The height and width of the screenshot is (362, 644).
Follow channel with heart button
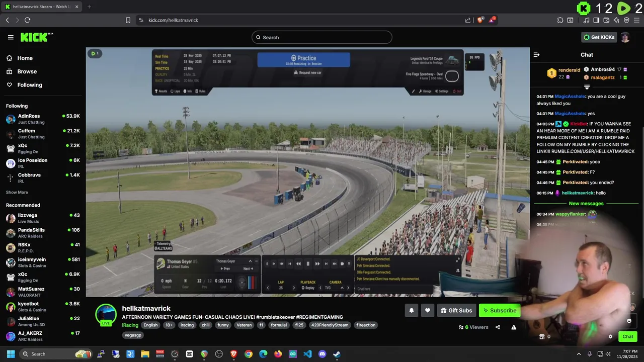pos(427,311)
